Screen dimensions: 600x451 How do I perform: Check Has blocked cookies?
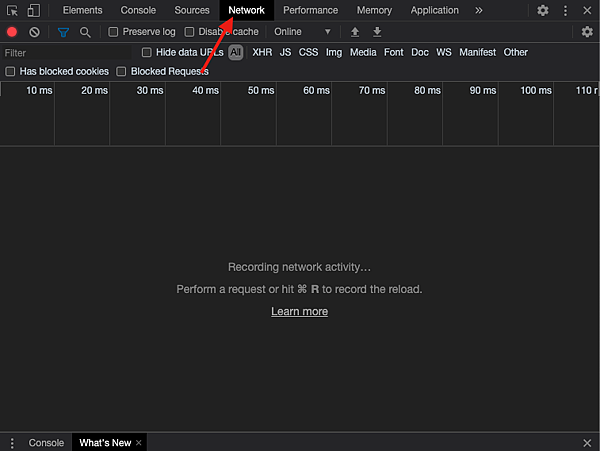tap(10, 72)
